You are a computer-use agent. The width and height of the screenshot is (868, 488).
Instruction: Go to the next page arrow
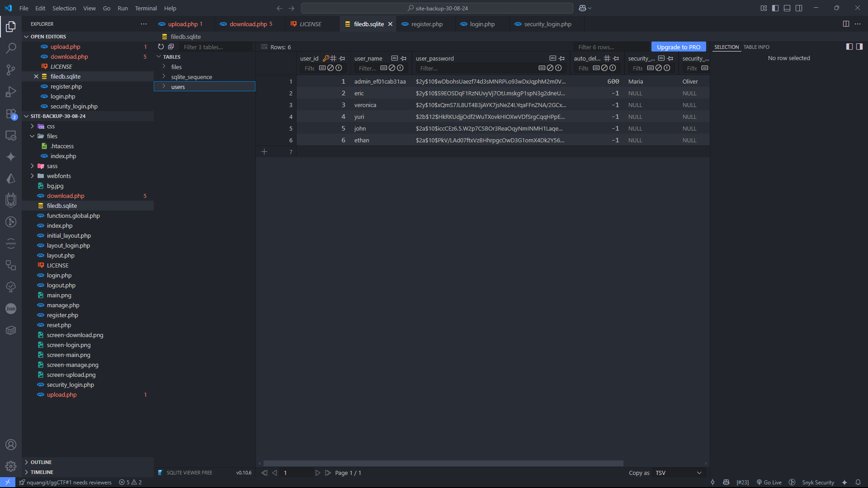click(x=318, y=473)
